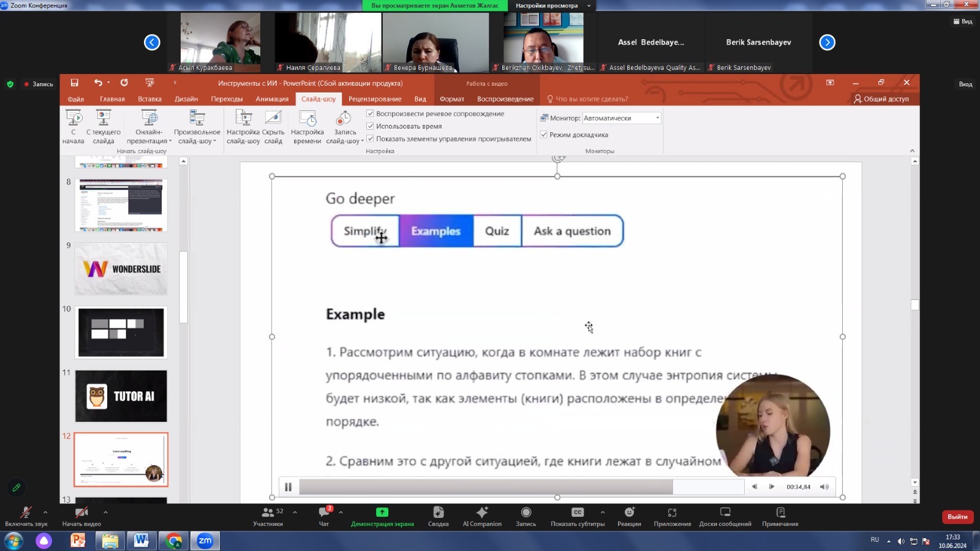Viewport: 980px width, 551px height.
Task: Open the Дизайн ribbon tab
Action: (x=186, y=99)
